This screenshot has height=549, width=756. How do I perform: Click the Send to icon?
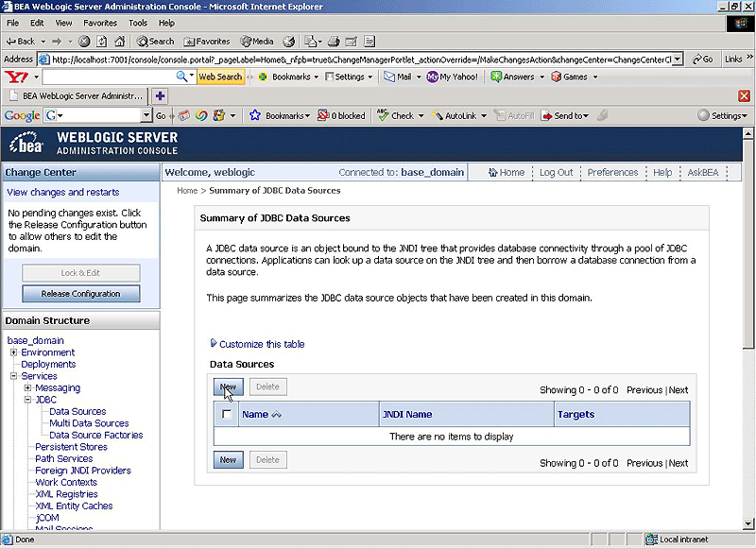546,115
